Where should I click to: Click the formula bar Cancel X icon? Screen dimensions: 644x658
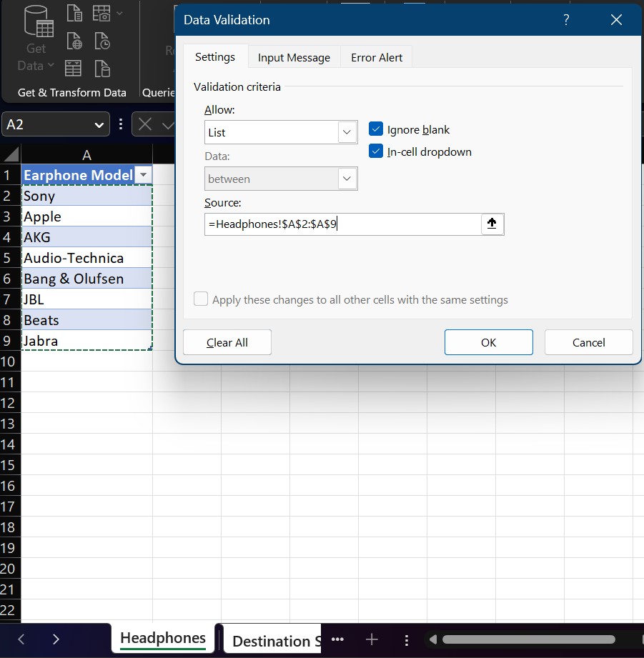(x=145, y=124)
